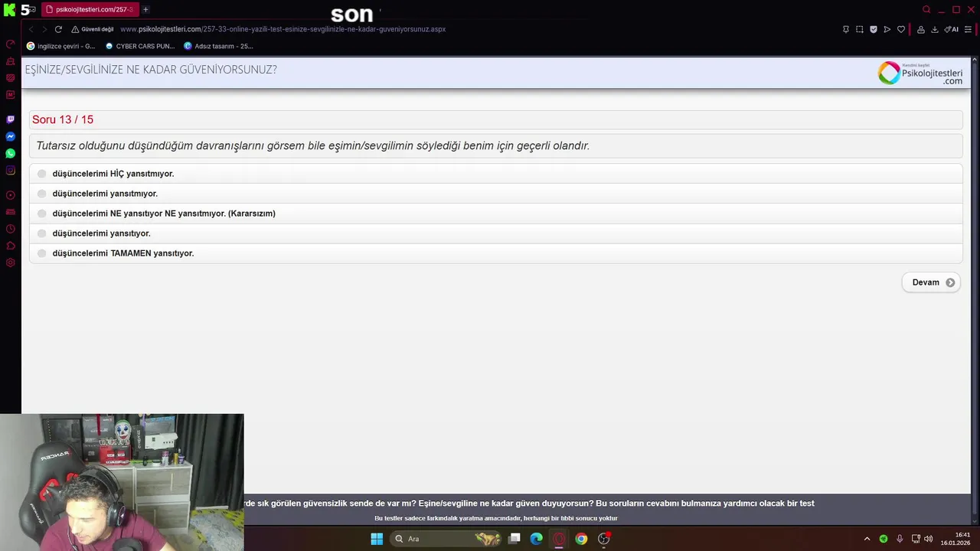The width and height of the screenshot is (980, 551).
Task: Pick 'düşüncelerimi yansıtıyor.' radio button
Action: point(42,233)
